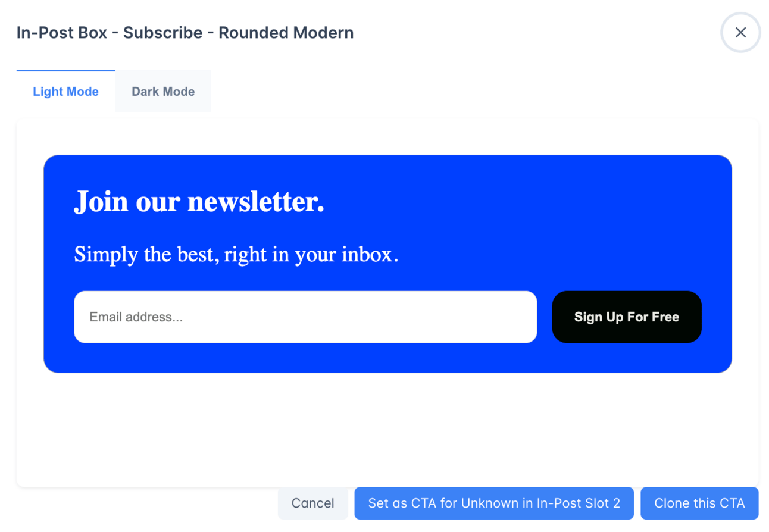
Task: Set as CTA for In-Post Slot 2
Action: [493, 503]
